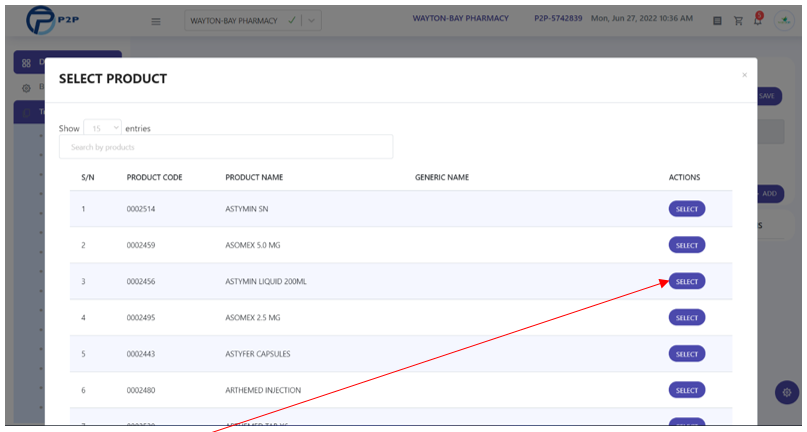Toggle the hamburger menu icon
The image size is (807, 432).
[156, 21]
